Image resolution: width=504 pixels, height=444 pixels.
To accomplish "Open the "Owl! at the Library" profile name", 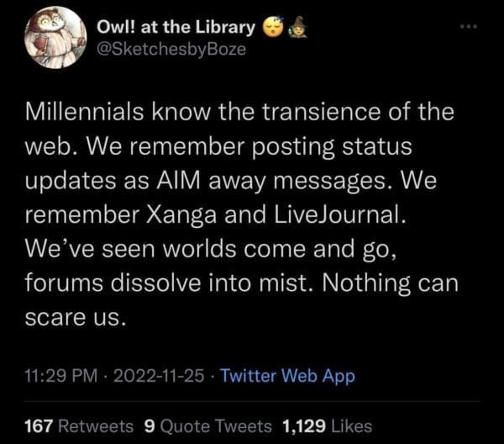I will (x=176, y=28).
